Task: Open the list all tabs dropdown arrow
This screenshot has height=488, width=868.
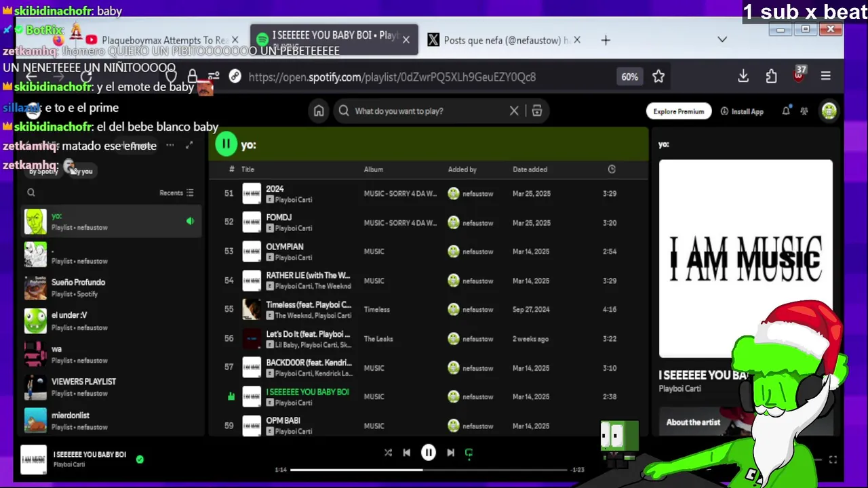Action: 722,39
